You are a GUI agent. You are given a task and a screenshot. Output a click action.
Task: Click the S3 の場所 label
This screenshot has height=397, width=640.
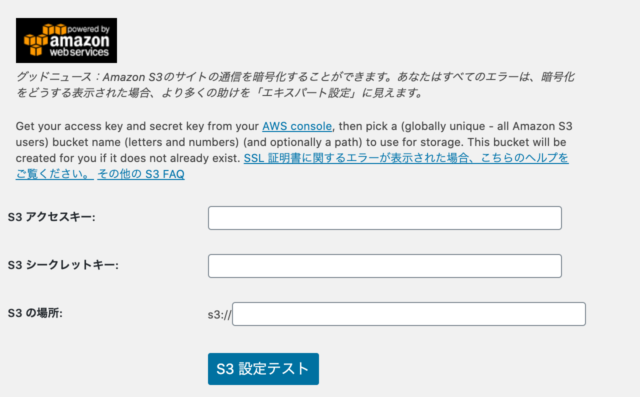click(35, 313)
